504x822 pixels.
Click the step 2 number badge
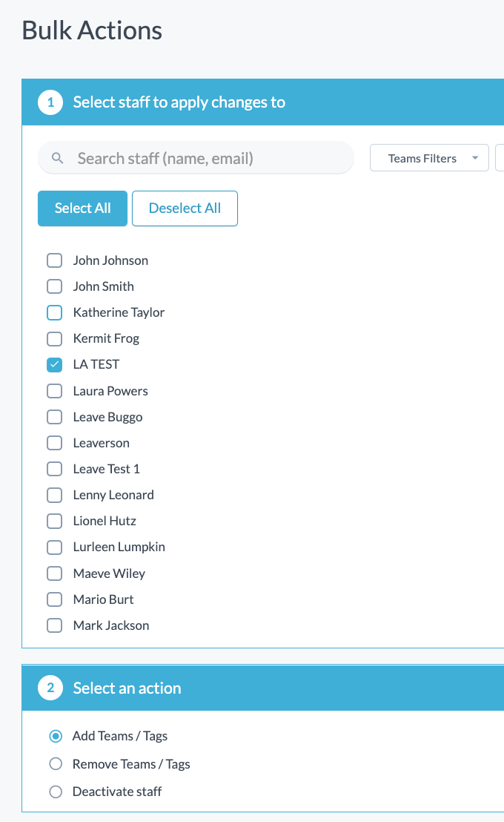[x=50, y=688]
